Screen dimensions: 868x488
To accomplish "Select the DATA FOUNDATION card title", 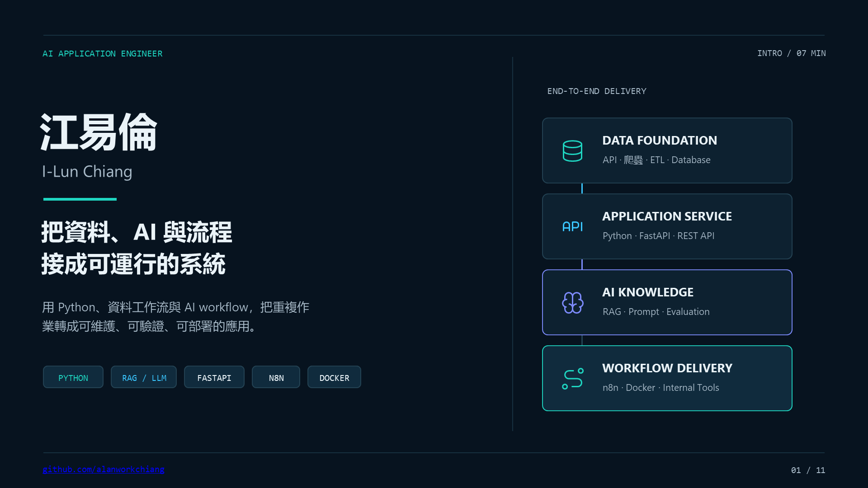I will pos(660,141).
